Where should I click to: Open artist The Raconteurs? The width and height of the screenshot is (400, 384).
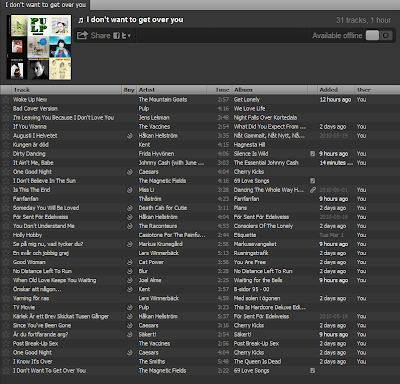pyautogui.click(x=158, y=226)
